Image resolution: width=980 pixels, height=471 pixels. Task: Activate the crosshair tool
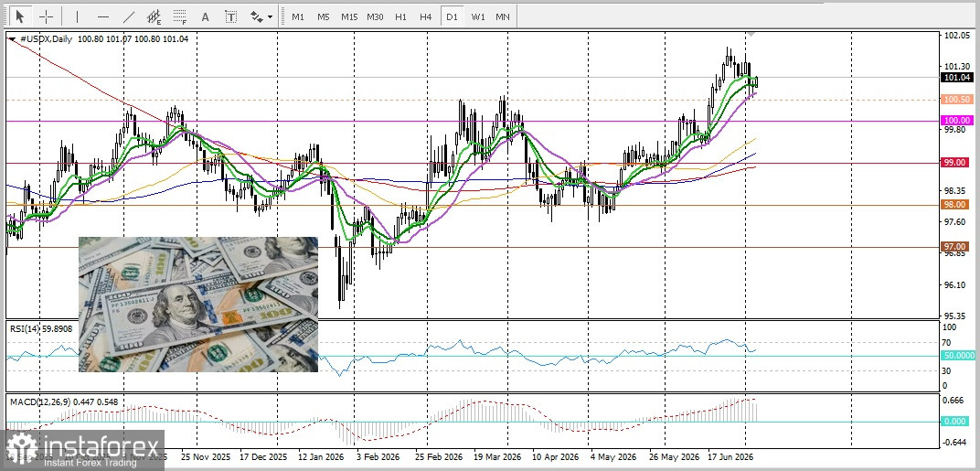click(47, 16)
